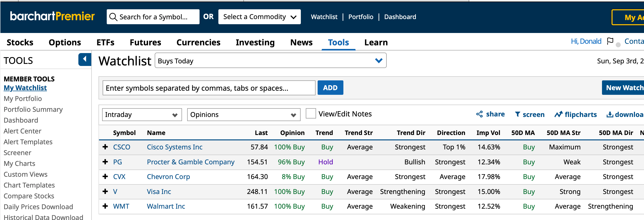Go to Dashboard in header
The height and width of the screenshot is (220, 644).
click(400, 17)
